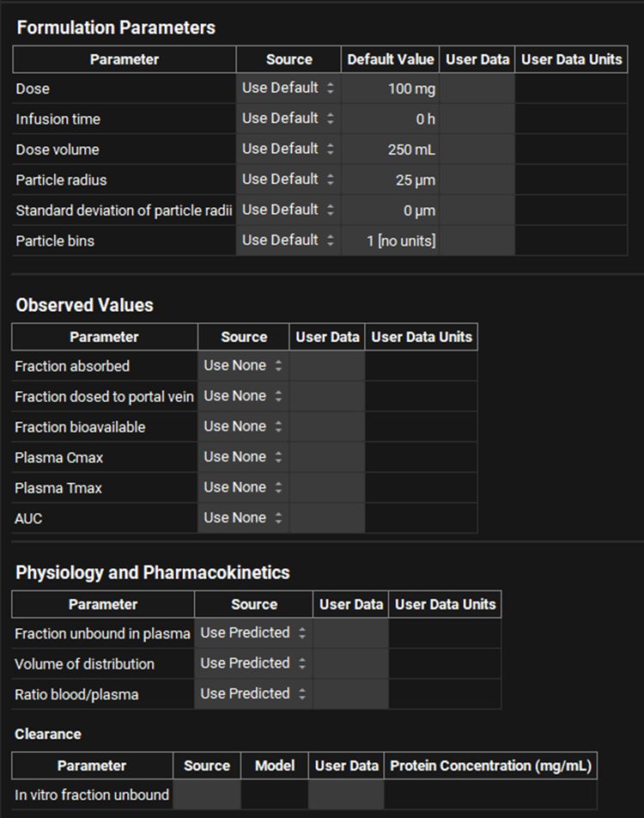Click Fraction bioavailable User Data field
Image resolution: width=644 pixels, height=818 pixels.
[x=327, y=427]
